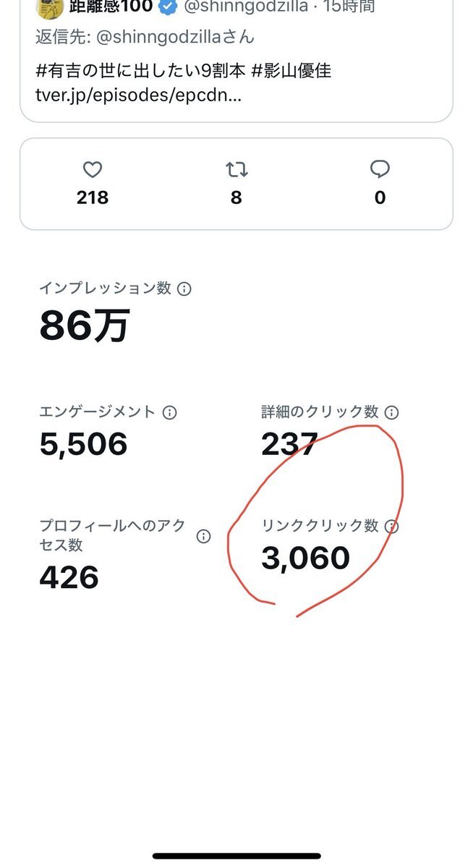Screen dimensions: 473x868
Task: Tap the heart like icon
Action: (x=92, y=170)
